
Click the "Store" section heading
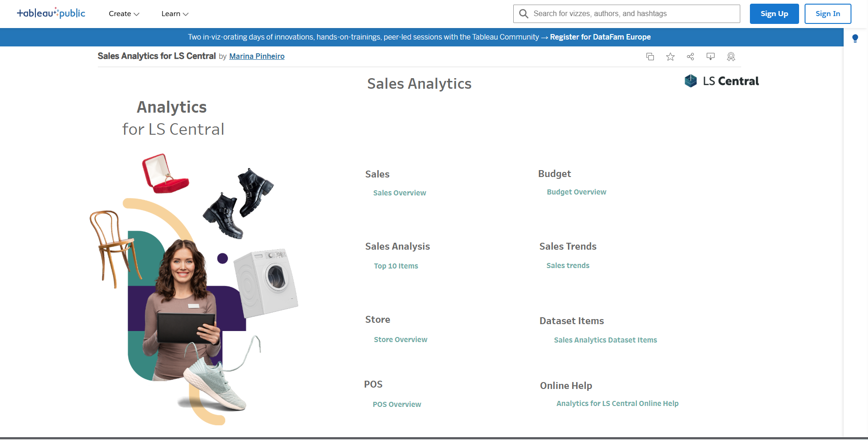point(378,320)
